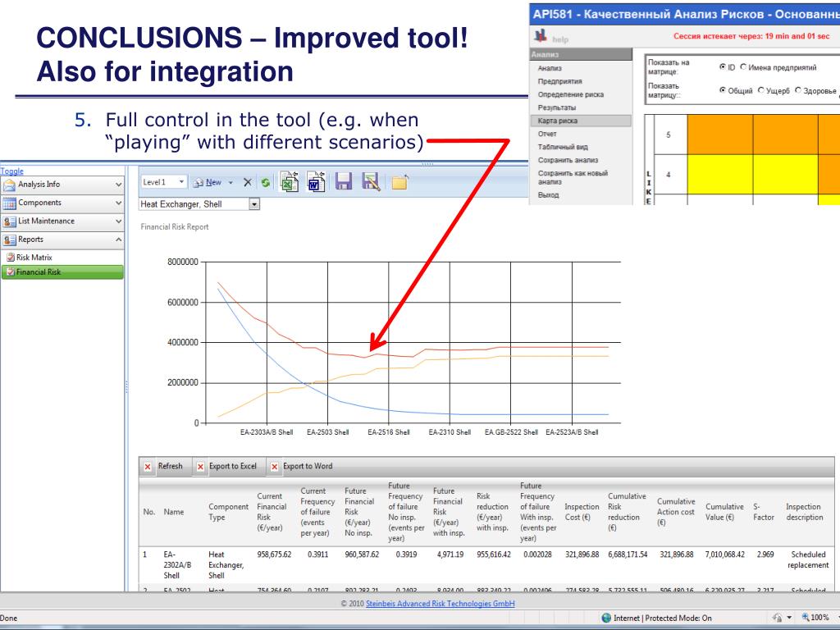Click the Current Financial Risk column header
This screenshot has height=630, width=840.
pyautogui.click(x=272, y=512)
